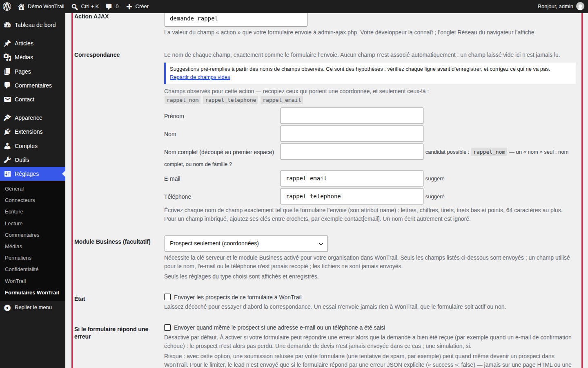Viewport: 588px width, 368px height.
Task: Click the rappel_email observed field tag
Action: tap(282, 100)
